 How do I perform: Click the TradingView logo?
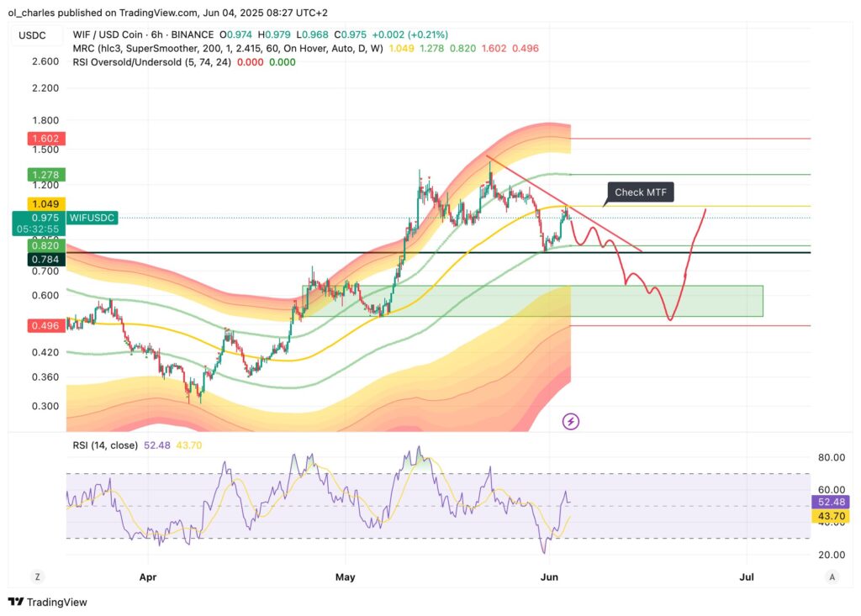[x=48, y=602]
